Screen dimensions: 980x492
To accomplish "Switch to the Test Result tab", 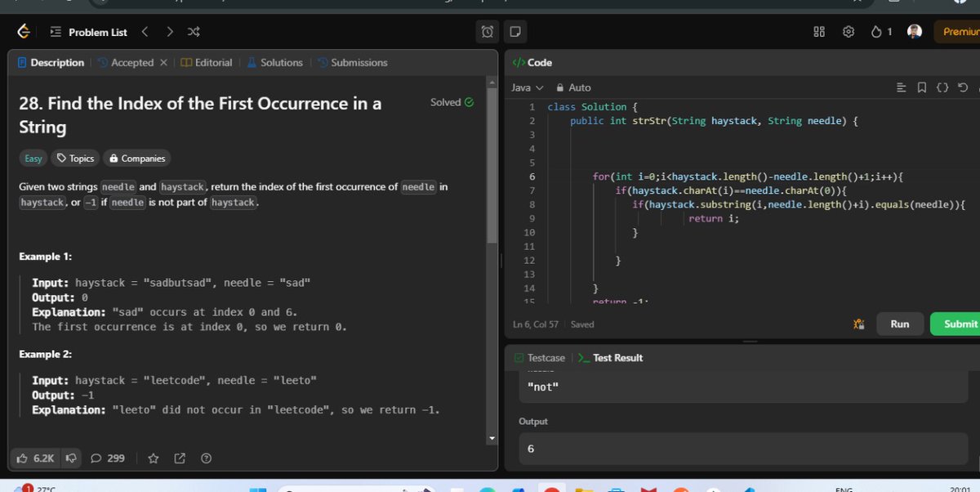I will click(x=610, y=358).
